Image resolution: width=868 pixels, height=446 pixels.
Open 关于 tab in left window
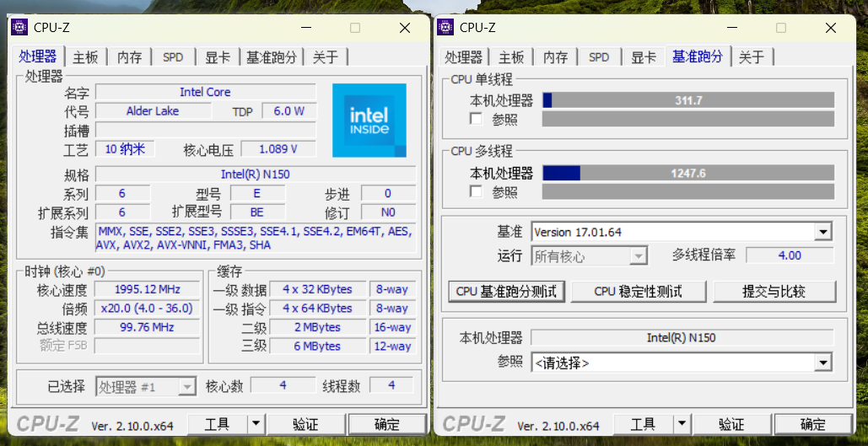(326, 57)
